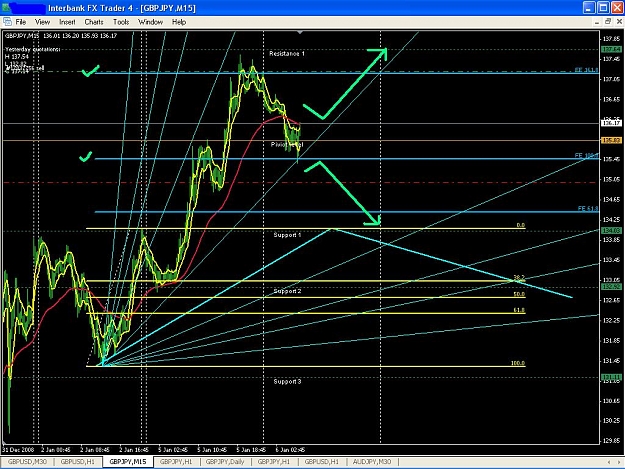Click the 'Support 3' chart label
The height and width of the screenshot is (469, 625).
(x=287, y=381)
